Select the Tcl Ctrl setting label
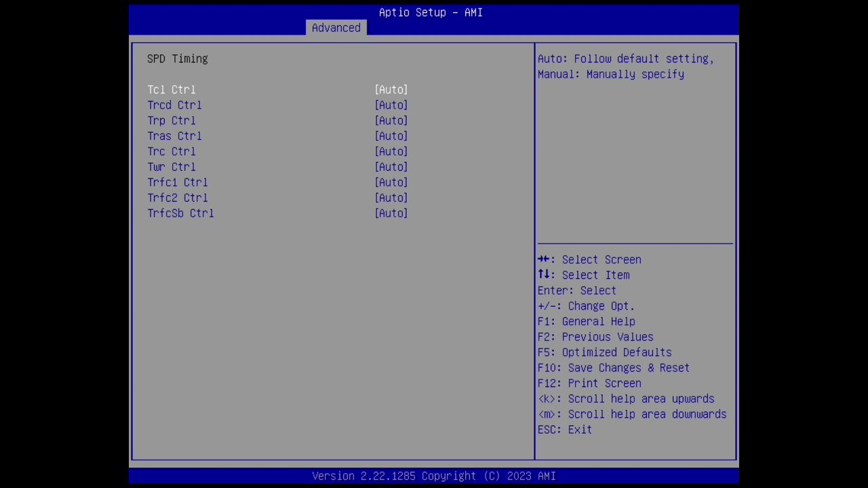 [172, 89]
